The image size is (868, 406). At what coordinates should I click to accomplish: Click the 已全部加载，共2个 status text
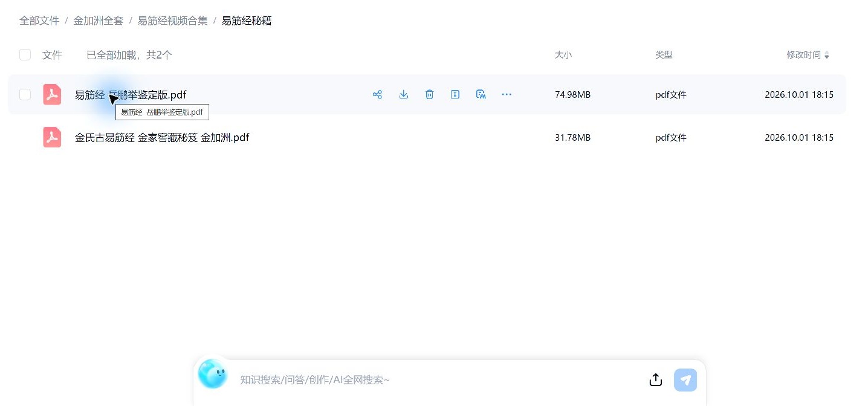(129, 55)
